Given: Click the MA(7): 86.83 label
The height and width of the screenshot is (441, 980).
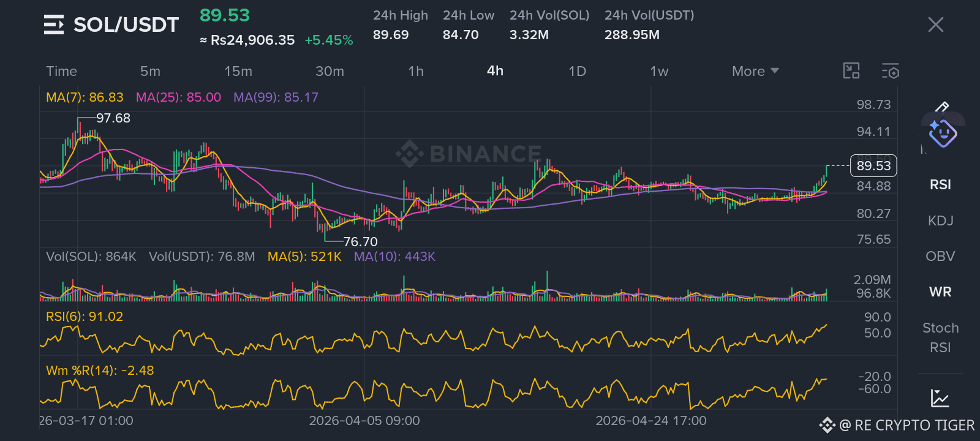Looking at the screenshot, I should (x=85, y=97).
